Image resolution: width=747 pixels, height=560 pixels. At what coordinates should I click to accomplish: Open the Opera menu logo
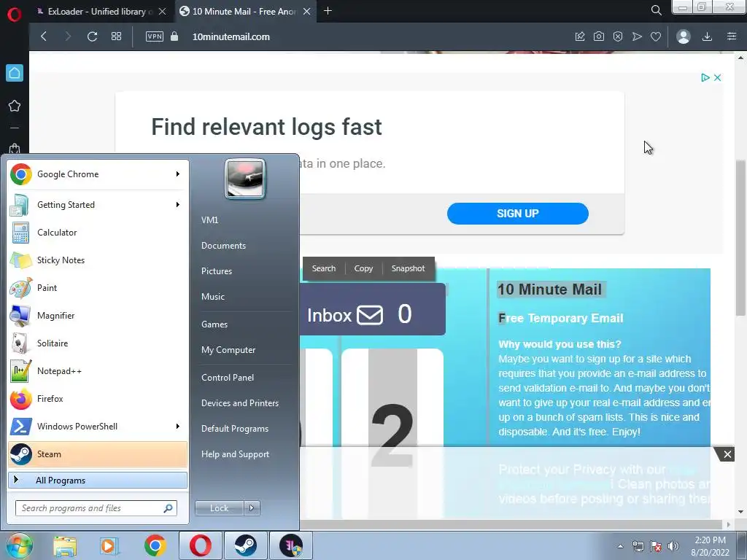pyautogui.click(x=15, y=15)
